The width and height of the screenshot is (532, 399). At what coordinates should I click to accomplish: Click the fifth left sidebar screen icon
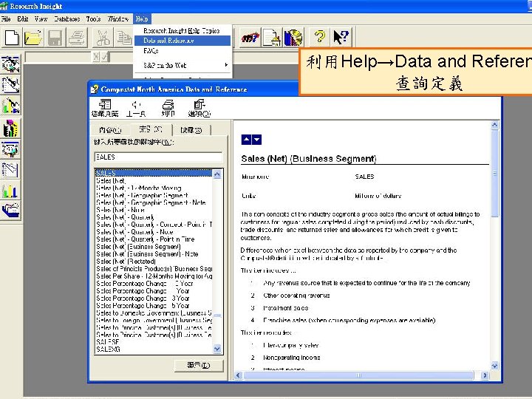tap(10, 149)
